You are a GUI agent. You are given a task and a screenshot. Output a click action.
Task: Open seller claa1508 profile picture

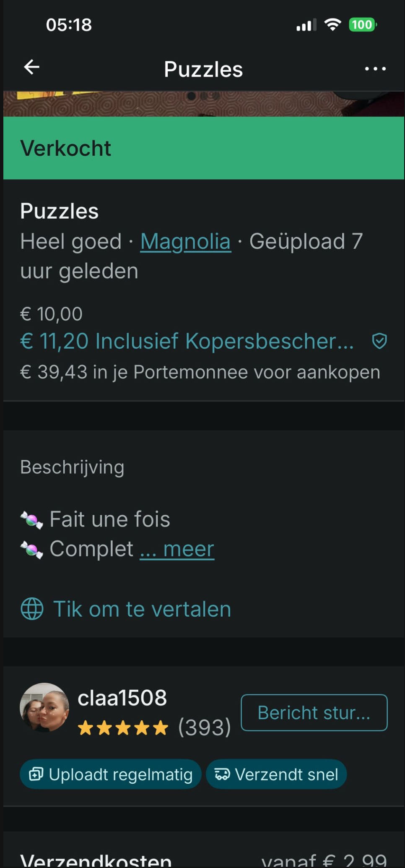(44, 708)
